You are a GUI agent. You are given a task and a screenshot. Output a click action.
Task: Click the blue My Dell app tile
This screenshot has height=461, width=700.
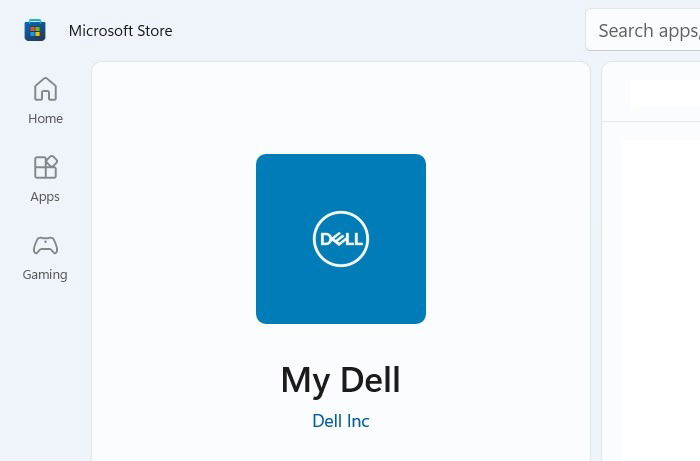click(341, 239)
